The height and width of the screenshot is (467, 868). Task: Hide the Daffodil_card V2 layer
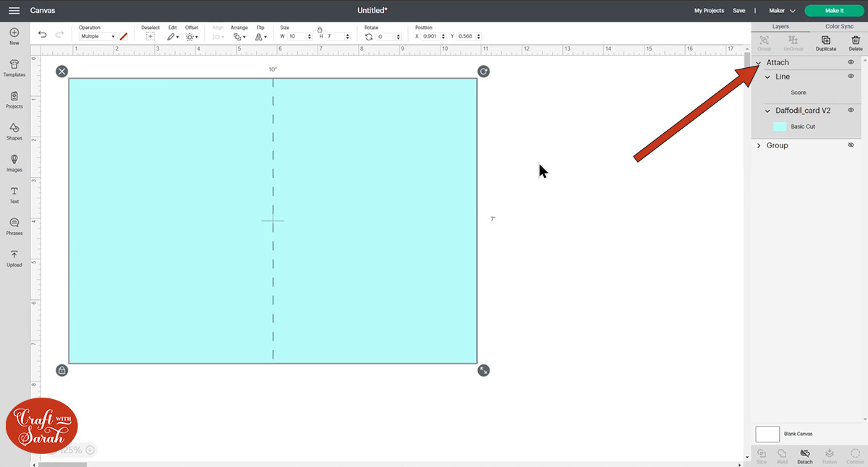(851, 110)
